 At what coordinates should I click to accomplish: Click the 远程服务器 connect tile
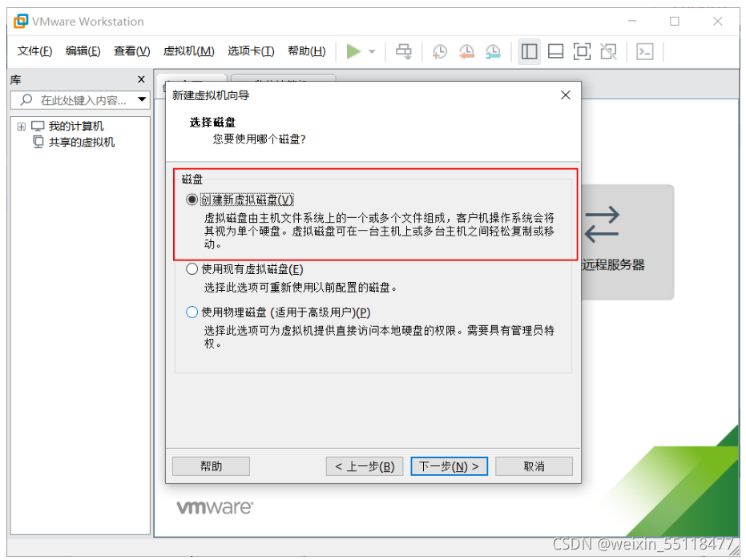627,242
